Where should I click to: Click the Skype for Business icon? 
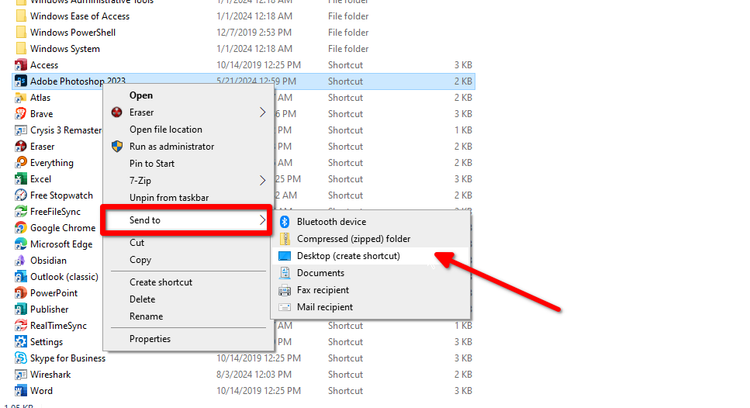pyautogui.click(x=21, y=358)
